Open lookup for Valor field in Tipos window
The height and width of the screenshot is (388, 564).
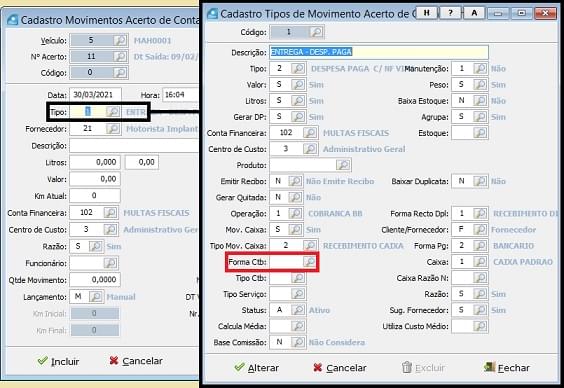[x=299, y=85]
